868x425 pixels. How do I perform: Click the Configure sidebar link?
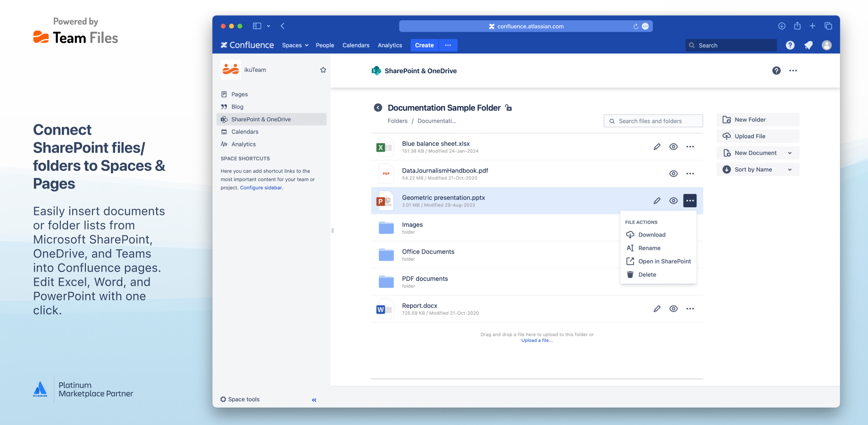(261, 187)
